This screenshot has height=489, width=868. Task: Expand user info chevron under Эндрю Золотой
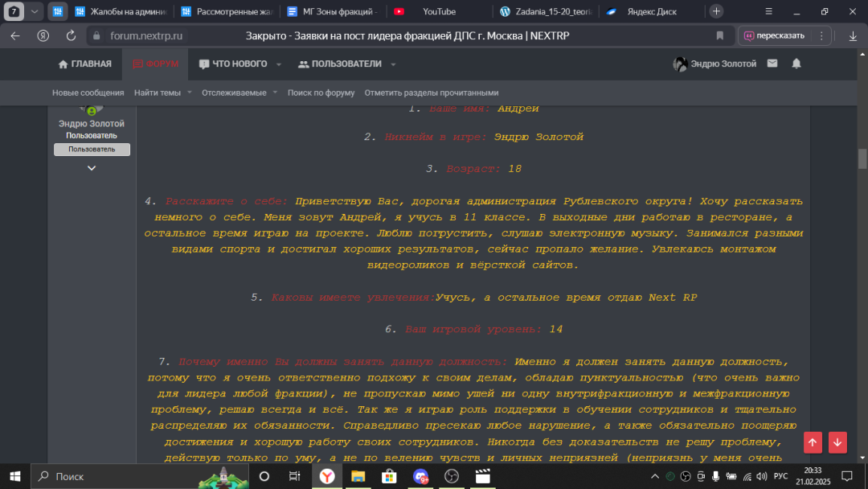[x=92, y=168]
